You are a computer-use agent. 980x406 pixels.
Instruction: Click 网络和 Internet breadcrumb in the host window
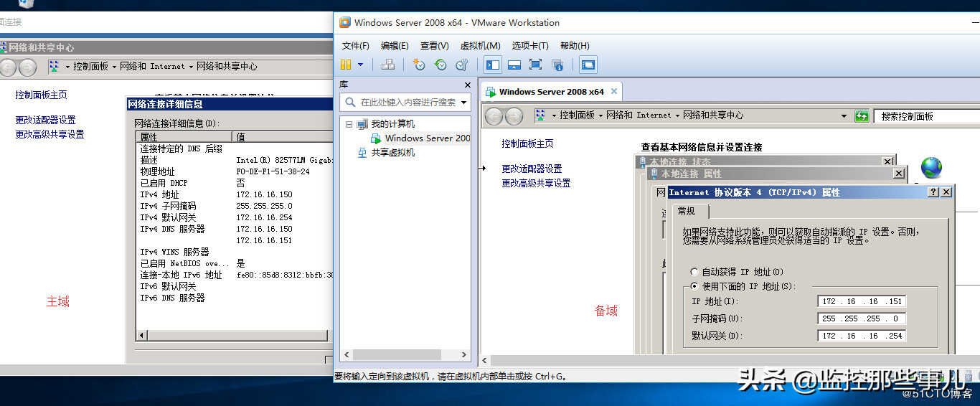152,66
